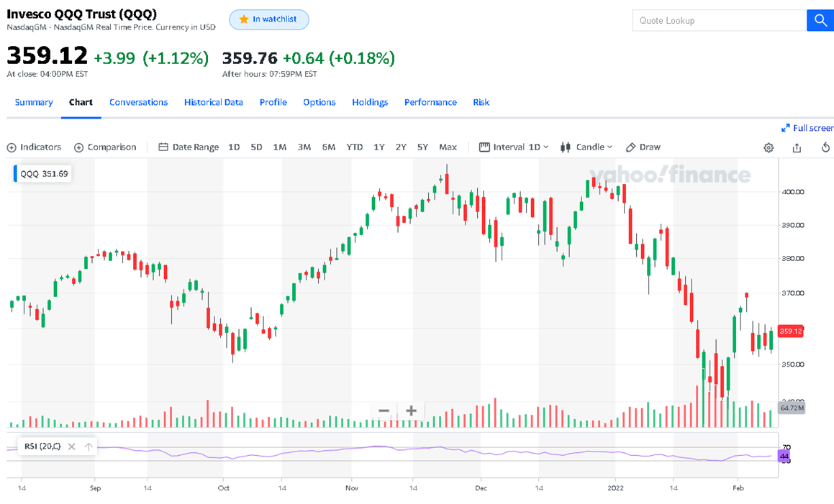The image size is (834, 504).
Task: Click the 350.00 price axis label
Action: pos(792,365)
